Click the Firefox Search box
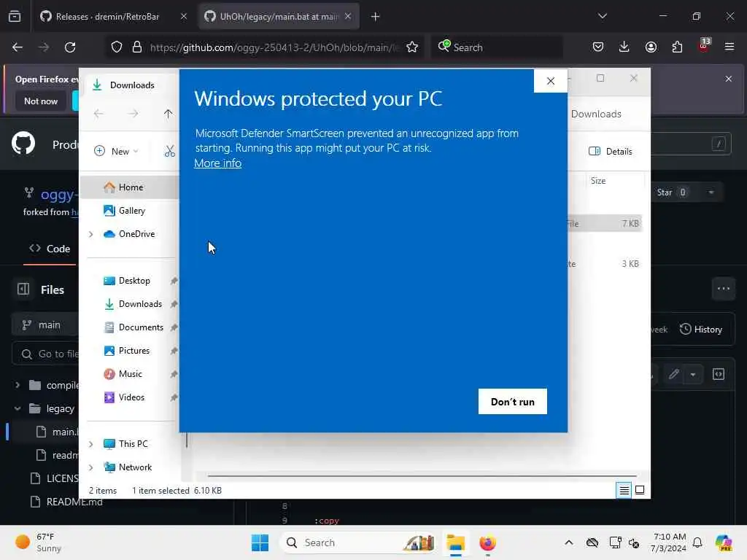 [x=498, y=47]
